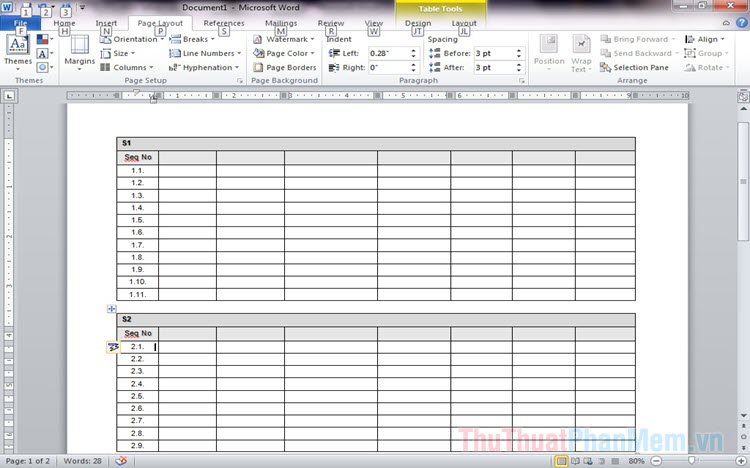
Task: Open Page Color palette
Action: pos(284,54)
